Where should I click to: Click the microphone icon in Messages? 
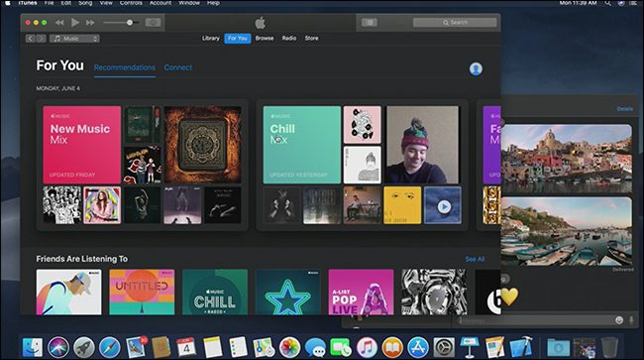tap(631, 320)
